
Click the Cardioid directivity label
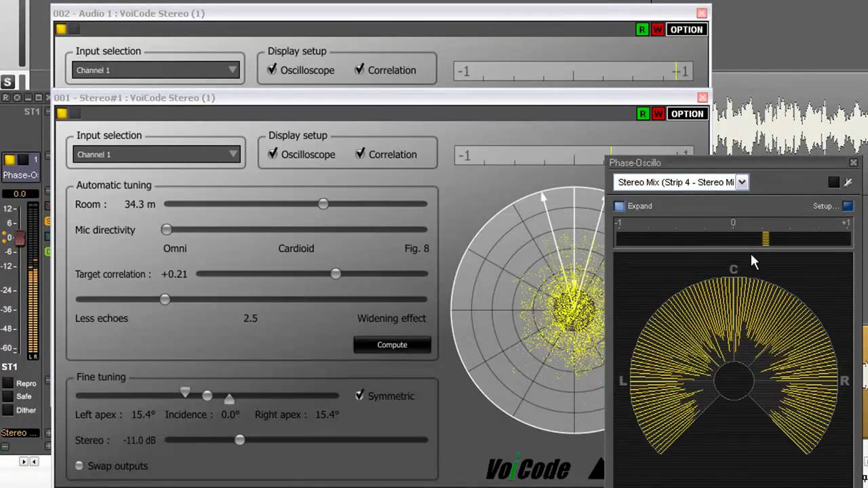pyautogui.click(x=296, y=248)
